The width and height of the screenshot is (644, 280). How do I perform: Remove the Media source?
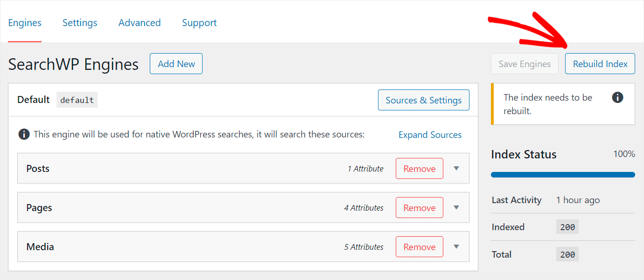click(x=420, y=247)
